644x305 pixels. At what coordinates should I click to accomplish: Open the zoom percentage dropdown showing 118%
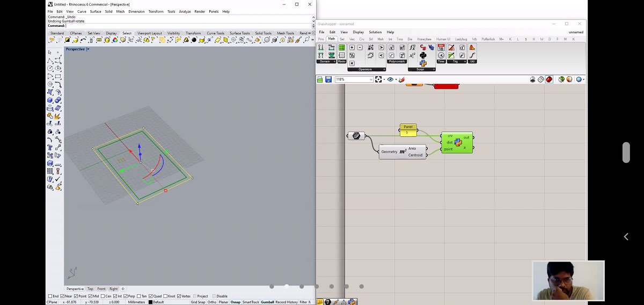(371, 79)
